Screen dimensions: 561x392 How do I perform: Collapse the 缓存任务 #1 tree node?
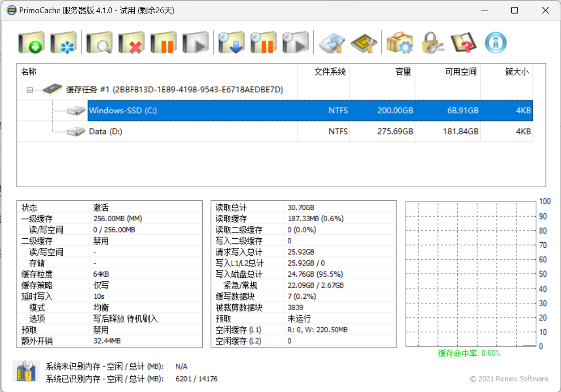(30, 90)
